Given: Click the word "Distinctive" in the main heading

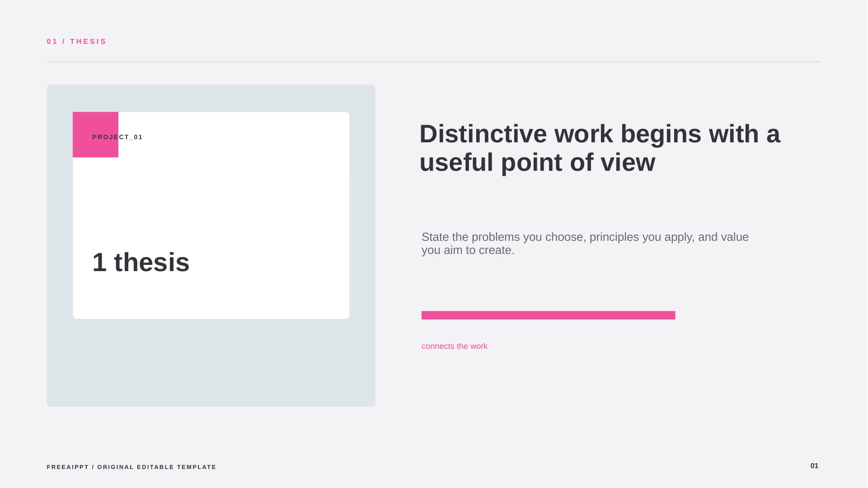Looking at the screenshot, I should click(x=483, y=134).
